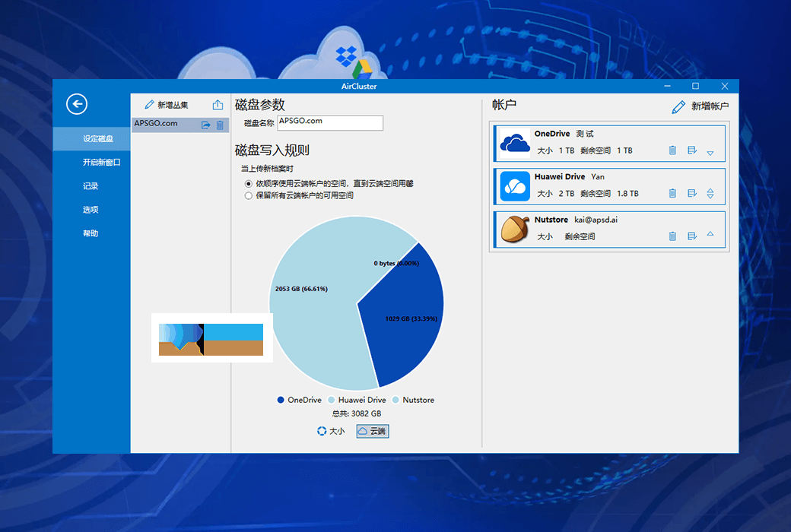Viewport: 791px width, 532px height.
Task: Click the Huawei Drive 1.8 TB remaining value
Action: pyautogui.click(x=627, y=194)
